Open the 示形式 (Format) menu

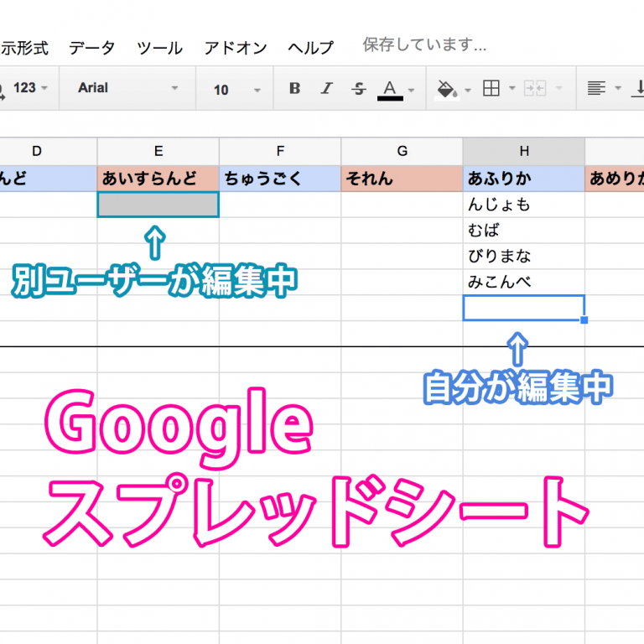click(24, 48)
